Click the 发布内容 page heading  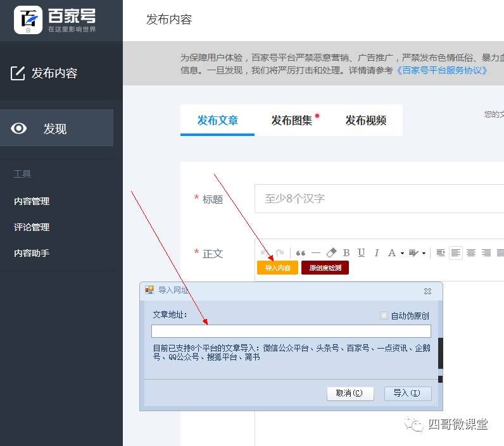(x=169, y=19)
